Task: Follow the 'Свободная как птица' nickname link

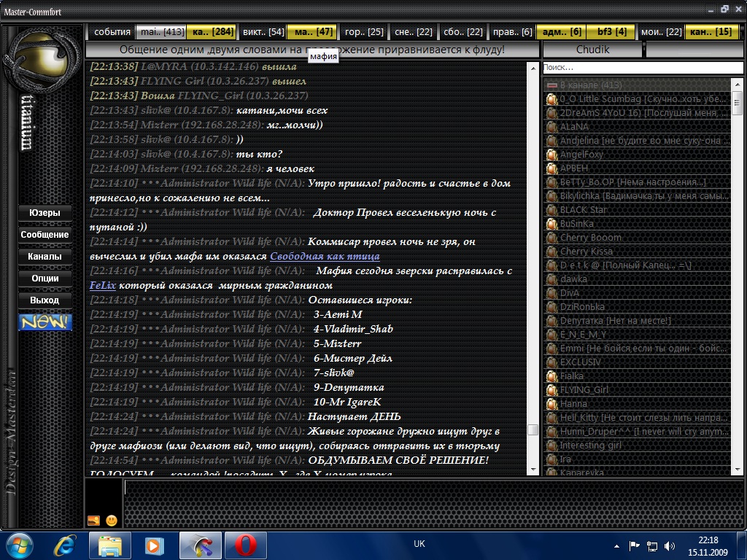Action: (x=325, y=256)
